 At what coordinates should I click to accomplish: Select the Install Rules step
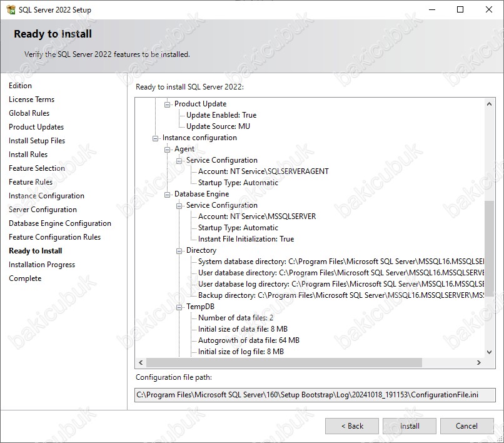28,155
